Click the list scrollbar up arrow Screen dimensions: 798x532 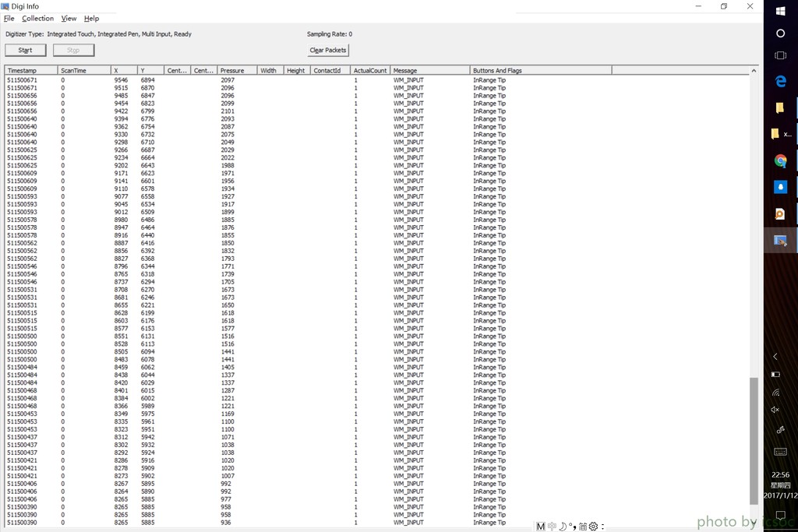tap(754, 71)
